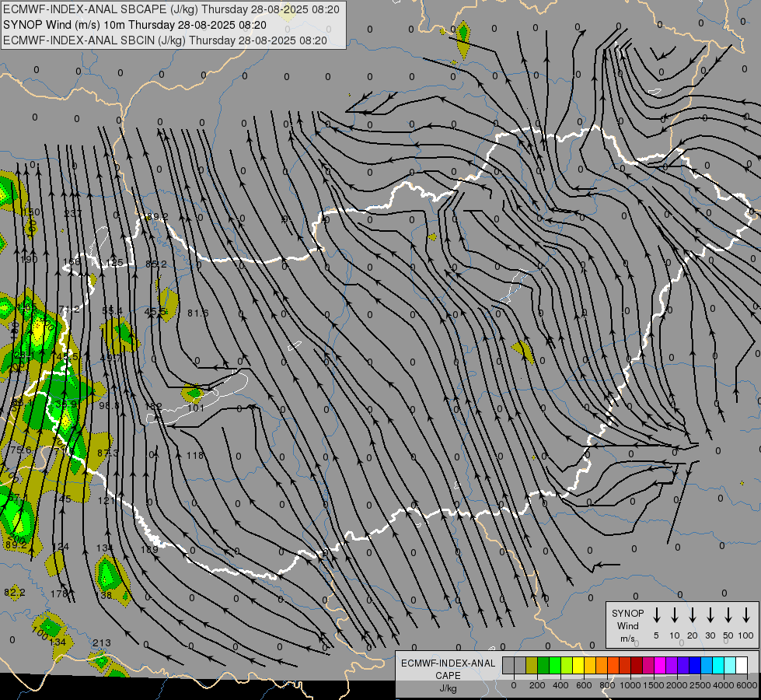Click the ECMWF-INDEX-ANAL legend label
Image resolution: width=761 pixels, height=700 pixels.
[x=448, y=663]
